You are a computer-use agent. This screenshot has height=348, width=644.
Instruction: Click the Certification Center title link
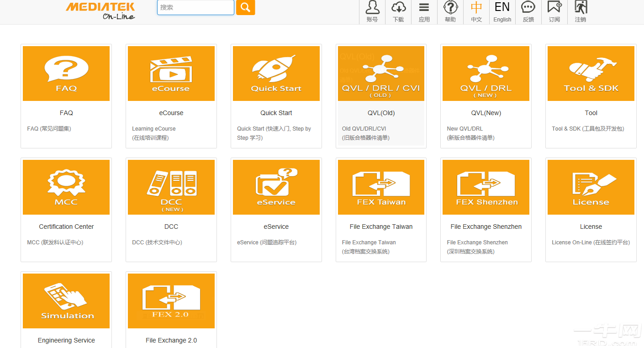point(66,227)
